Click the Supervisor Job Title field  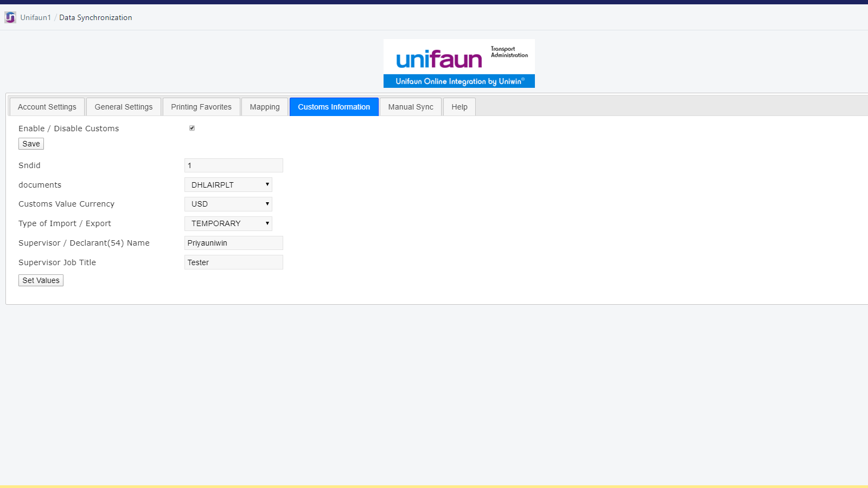coord(234,262)
